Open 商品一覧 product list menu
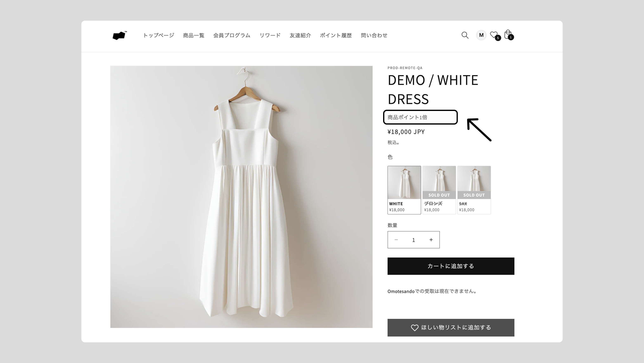This screenshot has width=644, height=363. coord(193,35)
